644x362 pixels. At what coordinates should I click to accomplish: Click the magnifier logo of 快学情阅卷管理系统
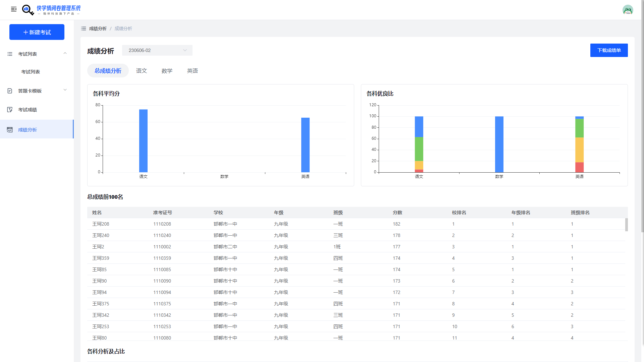pyautogui.click(x=28, y=10)
